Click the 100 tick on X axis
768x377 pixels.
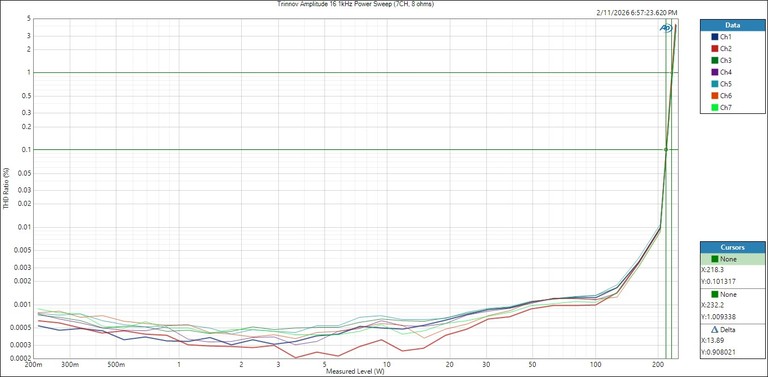(595, 365)
